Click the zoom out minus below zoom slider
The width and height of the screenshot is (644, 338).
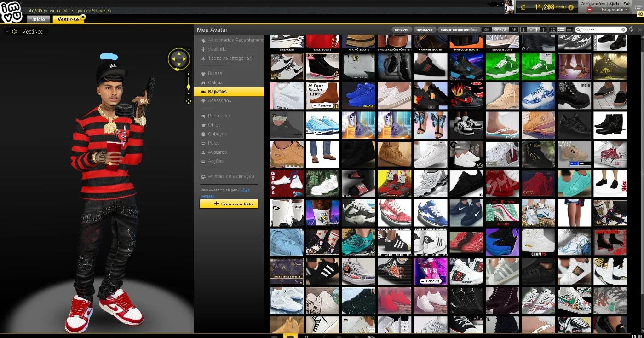tap(188, 93)
